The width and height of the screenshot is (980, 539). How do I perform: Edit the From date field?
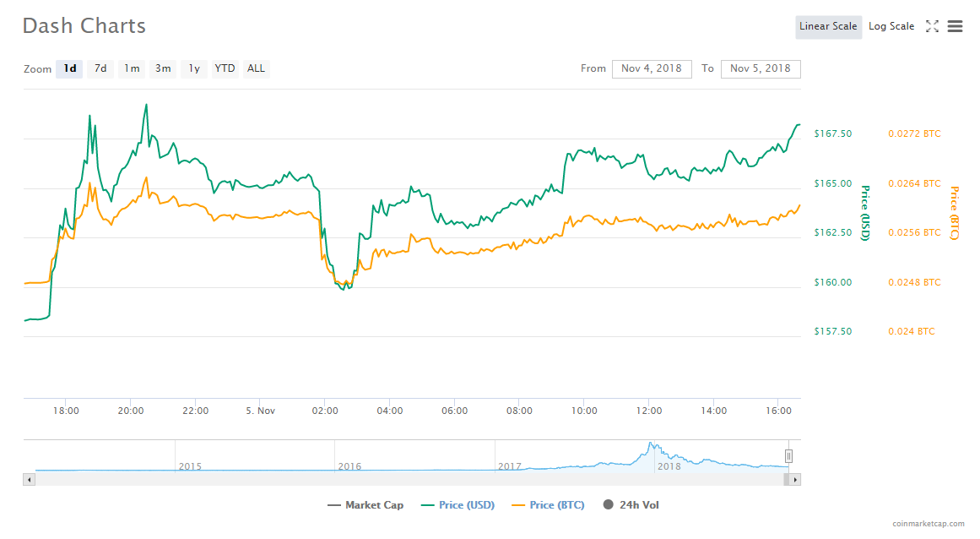click(652, 68)
